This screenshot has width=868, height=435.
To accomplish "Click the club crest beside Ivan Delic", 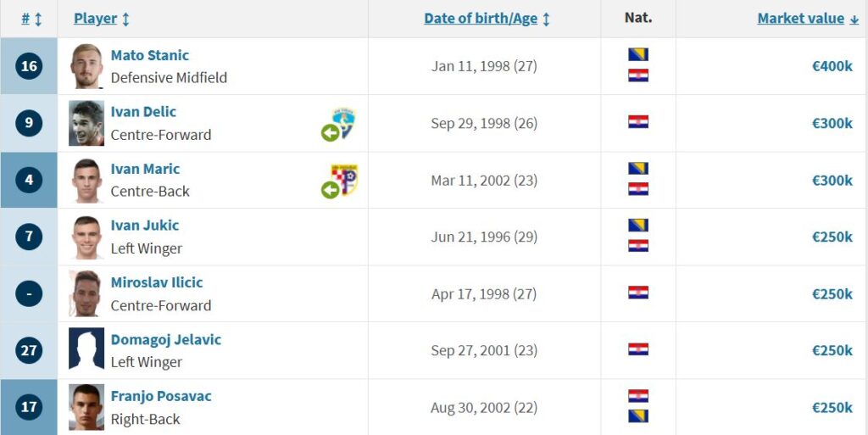I will click(x=344, y=123).
